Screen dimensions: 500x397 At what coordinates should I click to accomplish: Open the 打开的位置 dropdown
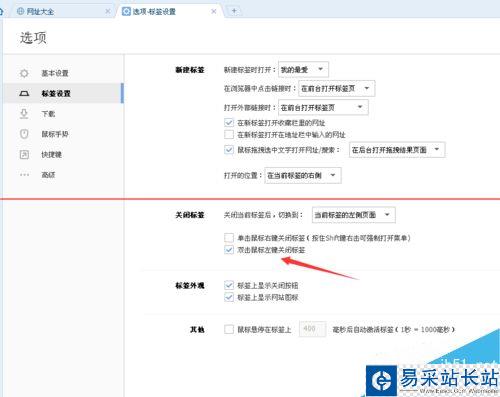303,175
